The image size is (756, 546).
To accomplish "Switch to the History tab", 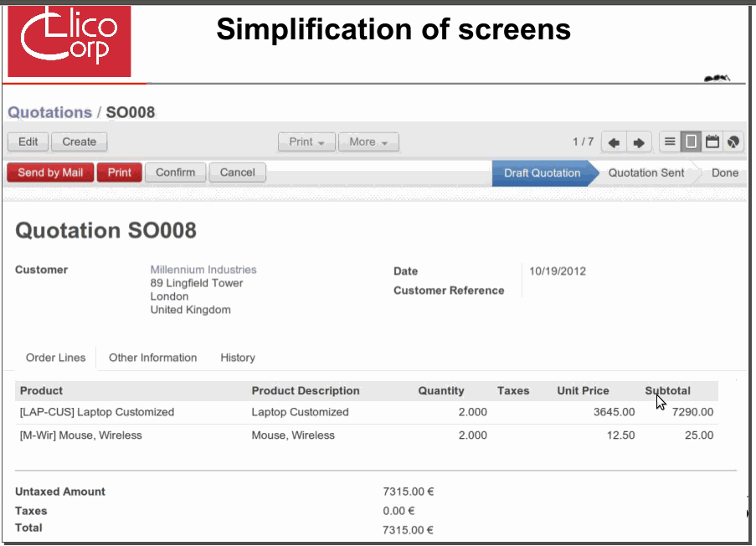I will pos(238,358).
